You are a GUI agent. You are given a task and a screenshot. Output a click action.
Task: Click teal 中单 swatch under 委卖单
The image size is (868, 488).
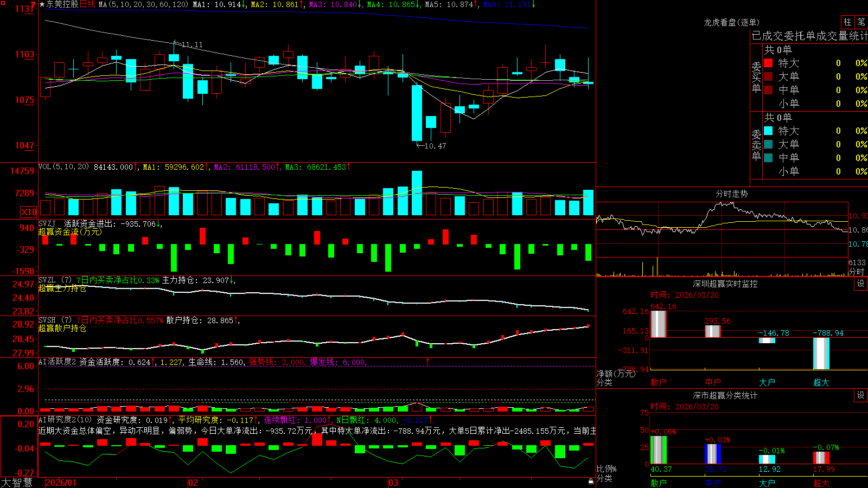point(768,158)
